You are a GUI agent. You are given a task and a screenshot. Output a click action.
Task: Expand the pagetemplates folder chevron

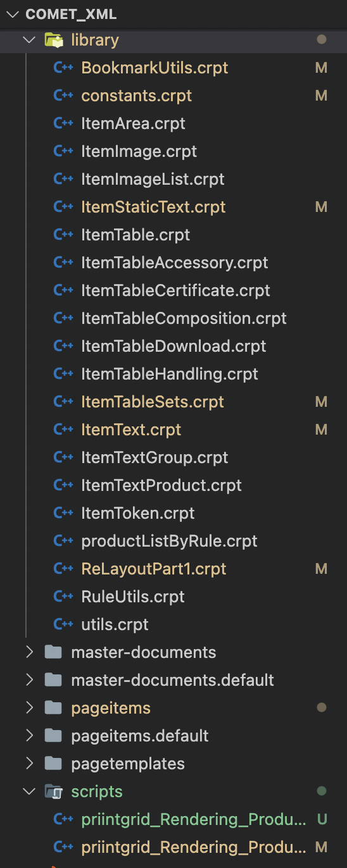[28, 764]
